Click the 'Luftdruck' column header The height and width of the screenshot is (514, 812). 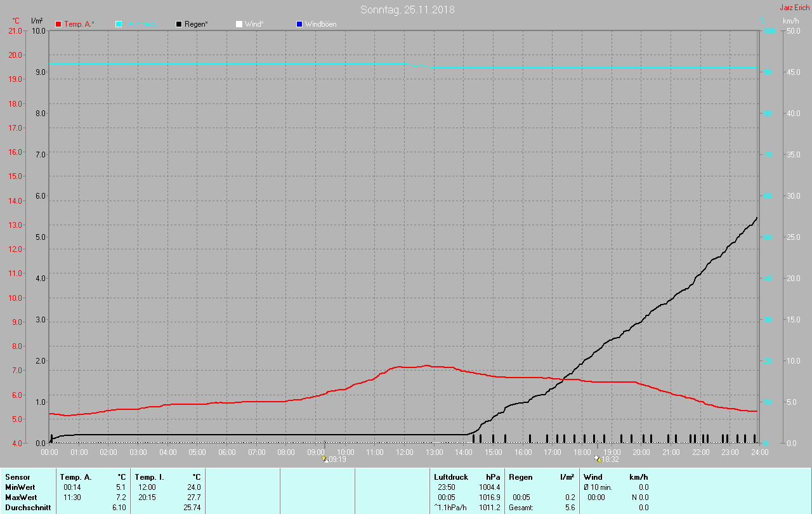tap(451, 477)
